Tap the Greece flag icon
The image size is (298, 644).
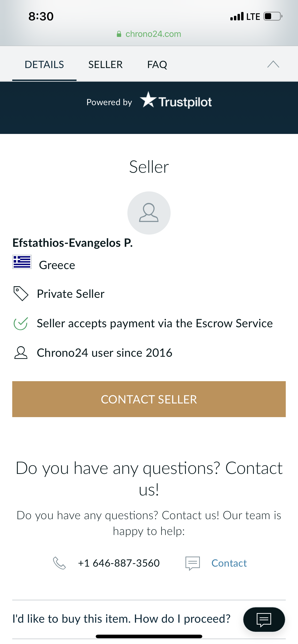pos(22,262)
